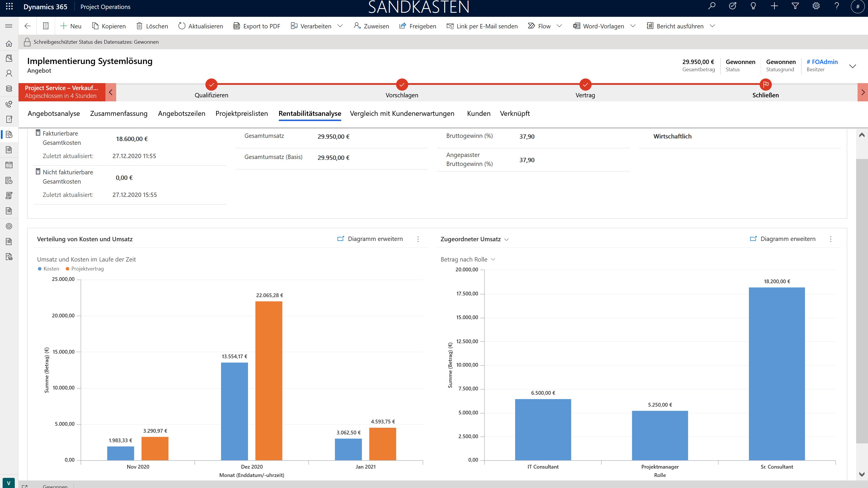
Task: Expand the Word-Vorlagen dropdown arrow
Action: pos(633,26)
